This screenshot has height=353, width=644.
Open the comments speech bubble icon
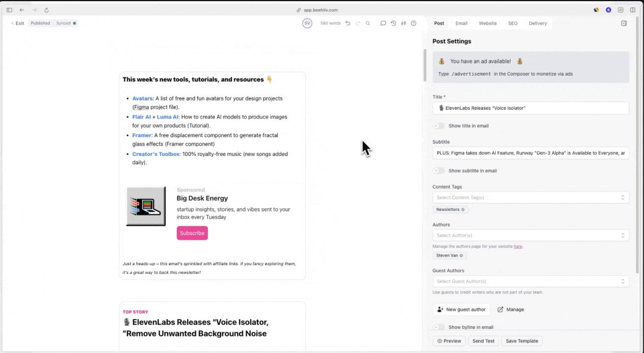pos(383,23)
